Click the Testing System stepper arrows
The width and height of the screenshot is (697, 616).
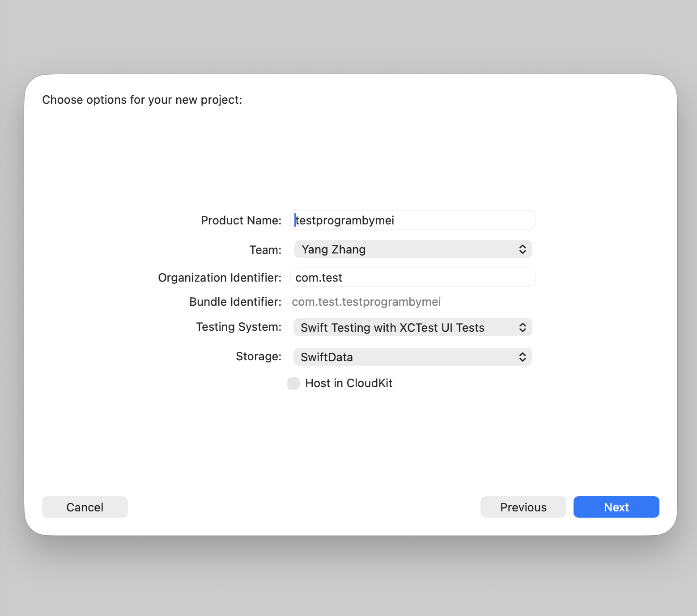click(522, 327)
